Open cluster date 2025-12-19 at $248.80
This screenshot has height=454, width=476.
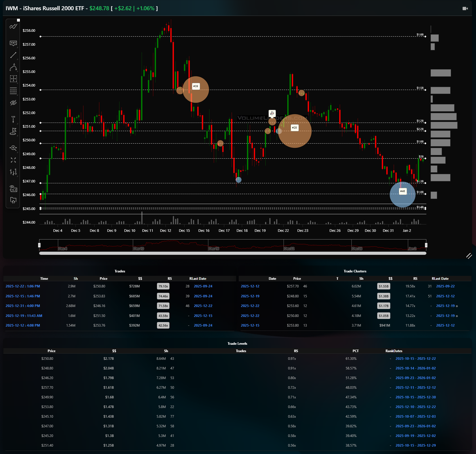pos(250,296)
